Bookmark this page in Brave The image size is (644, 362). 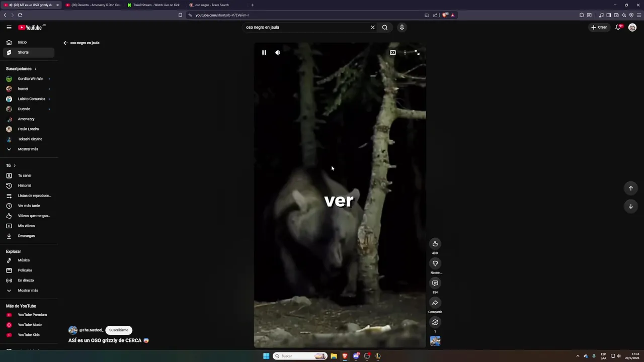[x=180, y=15]
